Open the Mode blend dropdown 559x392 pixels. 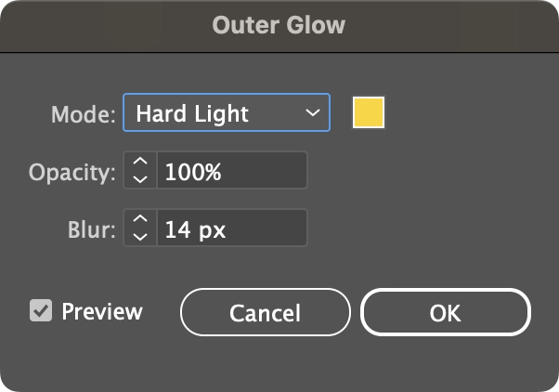point(227,112)
